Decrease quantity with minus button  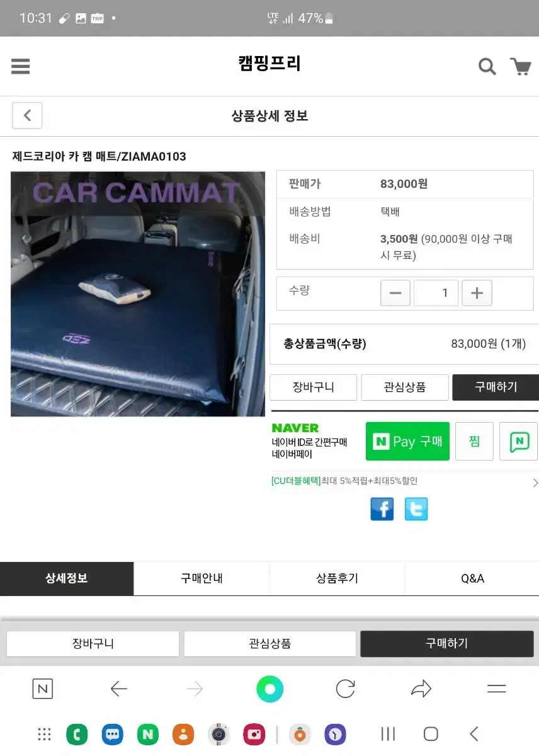point(395,293)
